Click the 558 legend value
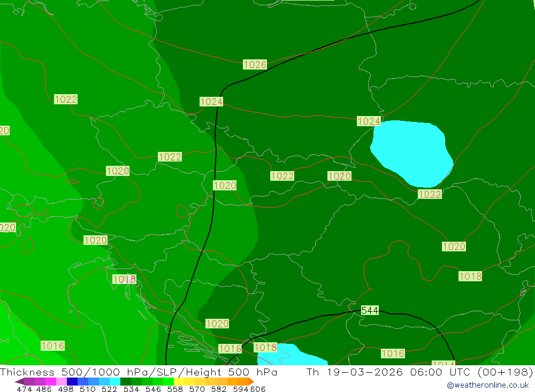The image size is (535, 392). (x=175, y=389)
